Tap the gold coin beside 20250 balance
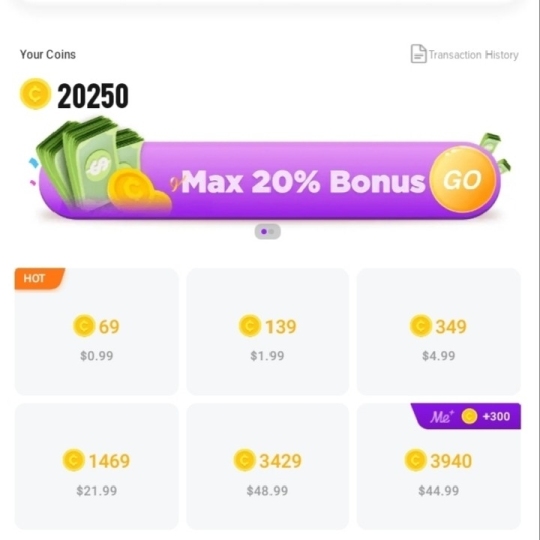Viewport: 540px width, 540px height. (35, 94)
